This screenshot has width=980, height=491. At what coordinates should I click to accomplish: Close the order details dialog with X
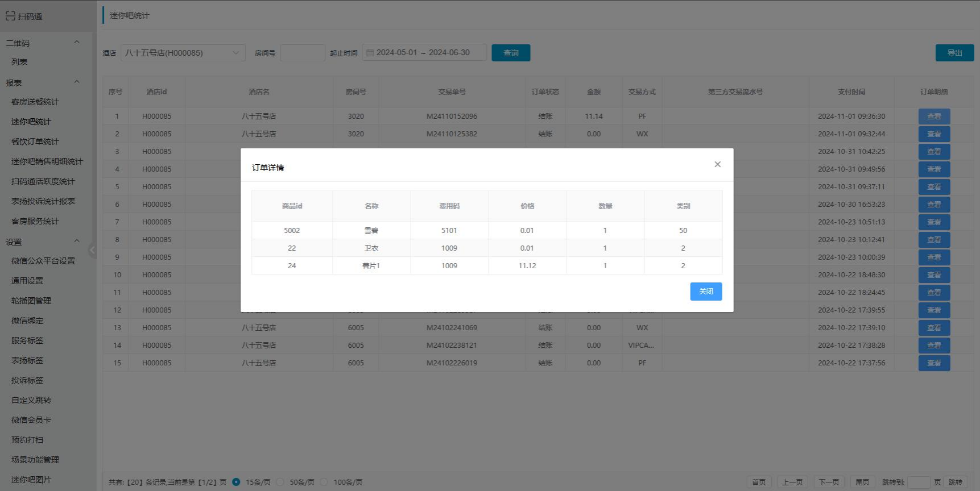(x=717, y=164)
